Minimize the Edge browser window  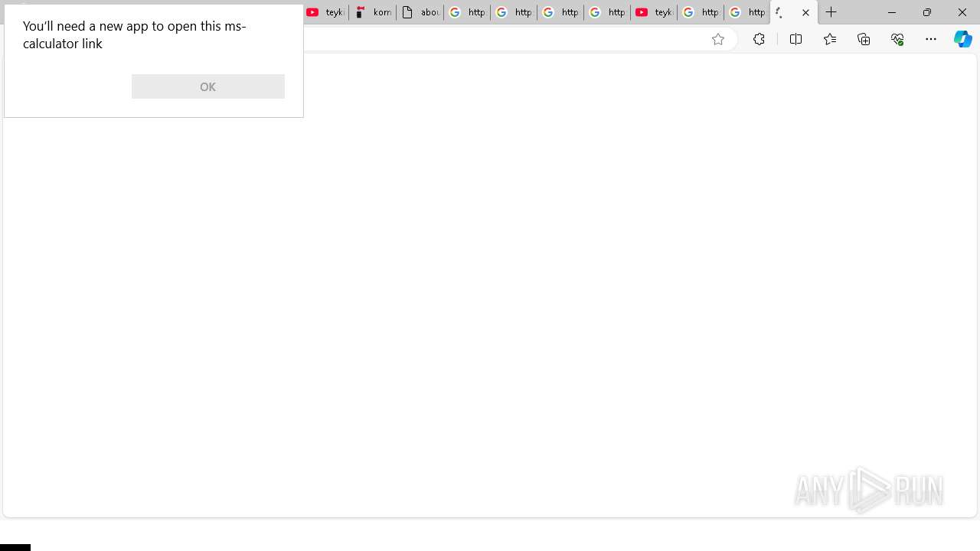[892, 12]
